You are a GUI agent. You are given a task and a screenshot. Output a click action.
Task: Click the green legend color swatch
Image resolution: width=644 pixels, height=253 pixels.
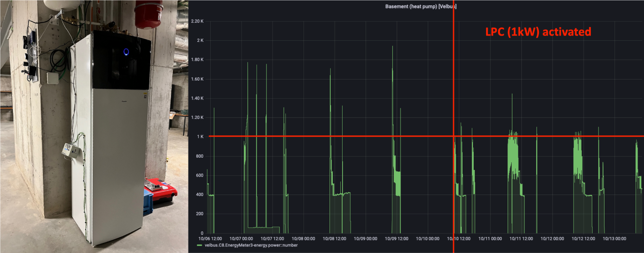[x=199, y=245]
